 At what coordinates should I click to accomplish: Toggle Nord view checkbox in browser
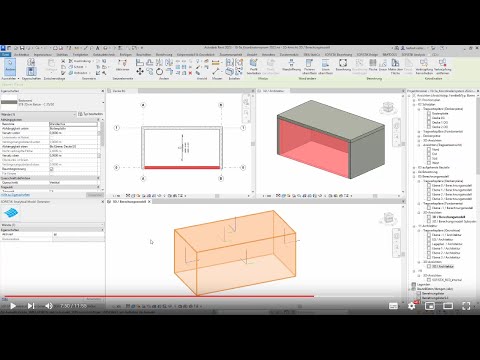(x=429, y=149)
